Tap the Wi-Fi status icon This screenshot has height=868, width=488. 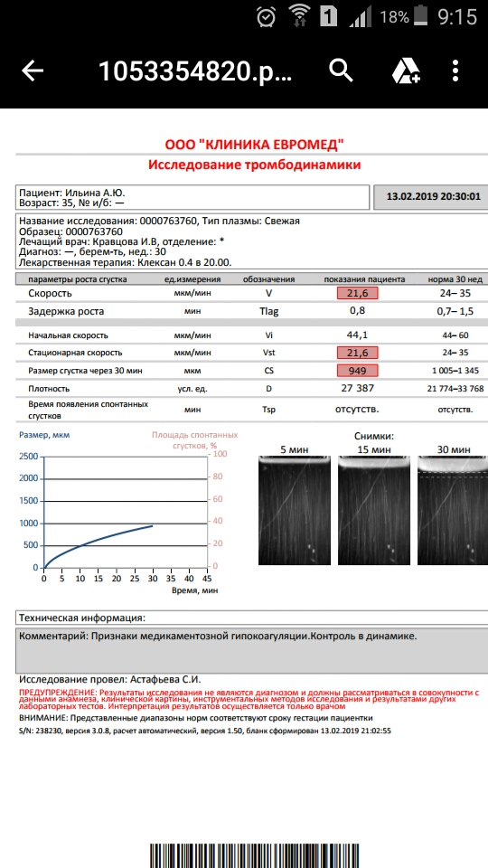coord(300,16)
